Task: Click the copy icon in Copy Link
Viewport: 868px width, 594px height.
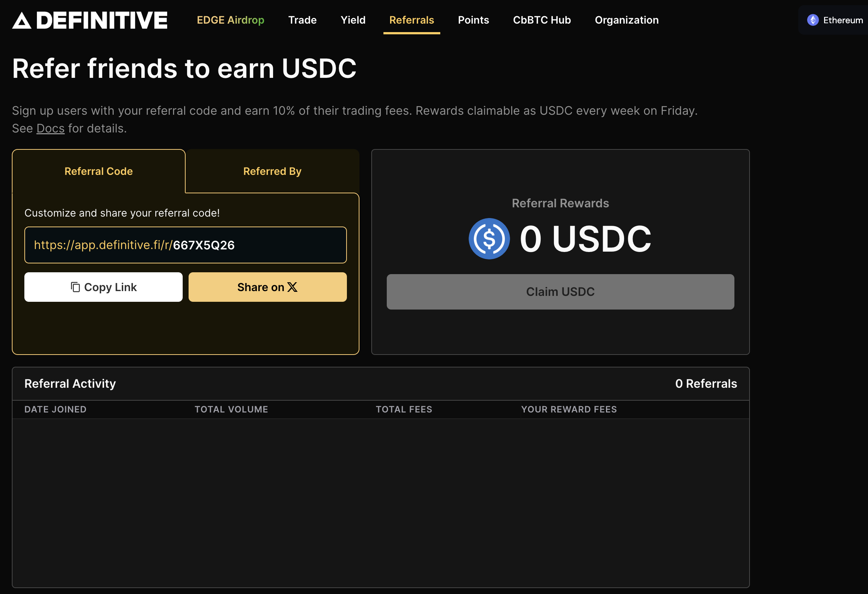Action: [75, 287]
